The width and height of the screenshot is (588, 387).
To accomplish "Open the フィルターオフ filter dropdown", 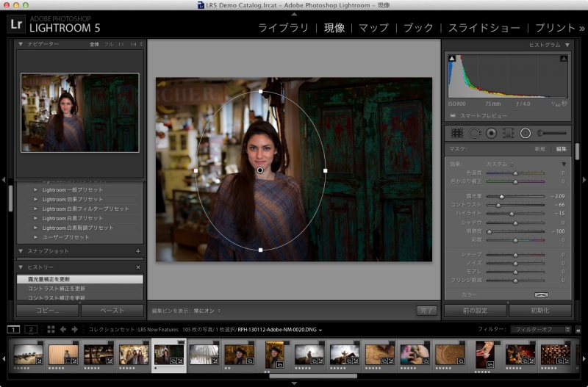I will click(x=541, y=330).
